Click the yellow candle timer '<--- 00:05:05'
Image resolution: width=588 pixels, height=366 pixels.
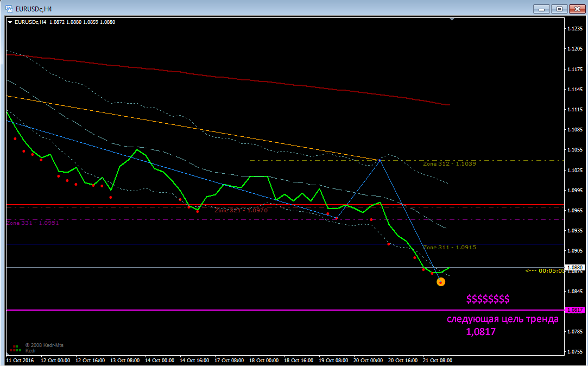545,270
